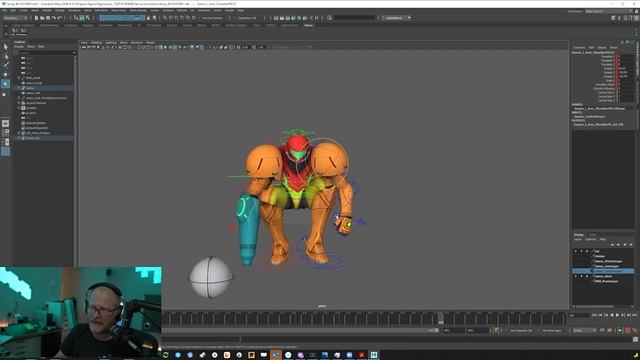Expand the highlighted outliner node near top
The width and height of the screenshot is (640, 360).
(x=19, y=88)
